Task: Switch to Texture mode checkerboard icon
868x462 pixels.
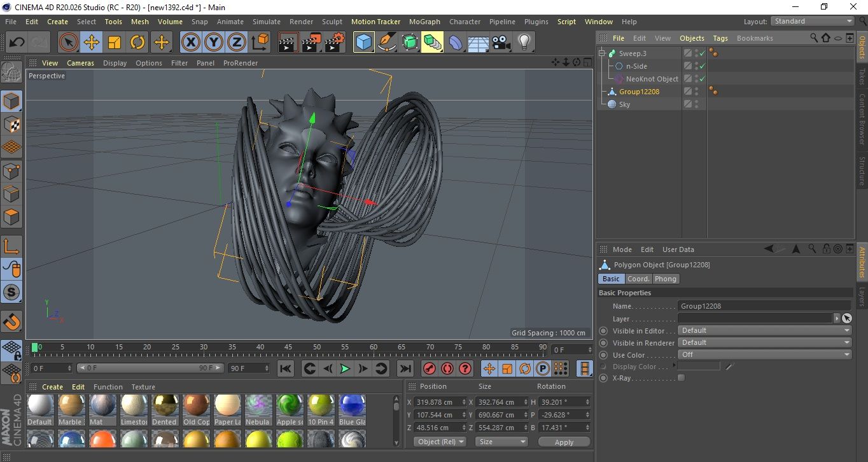Action: coord(12,124)
